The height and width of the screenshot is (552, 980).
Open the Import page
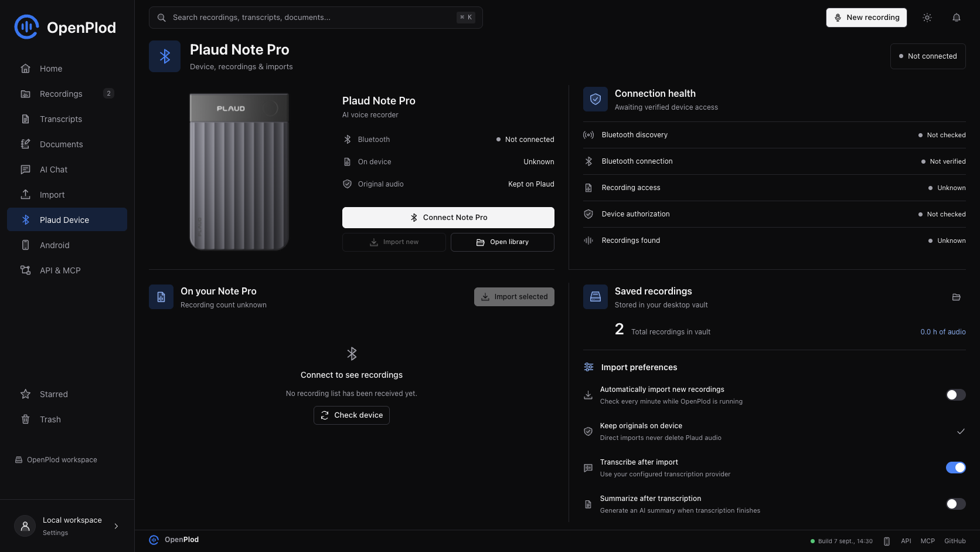(67, 195)
